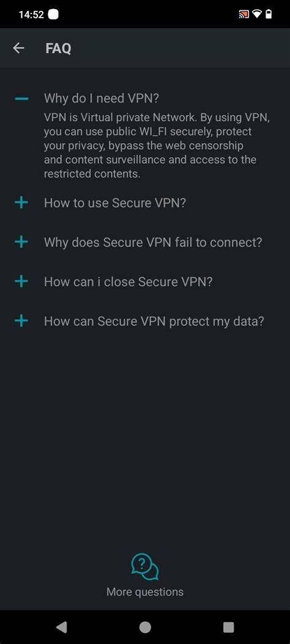Select 'Why do I need VPN?' question title
The width and height of the screenshot is (290, 644).
click(102, 98)
